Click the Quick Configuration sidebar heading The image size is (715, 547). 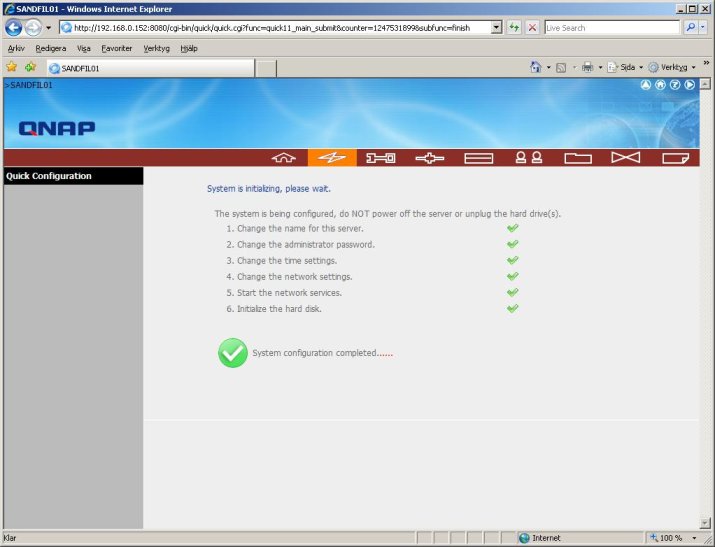[x=72, y=176]
